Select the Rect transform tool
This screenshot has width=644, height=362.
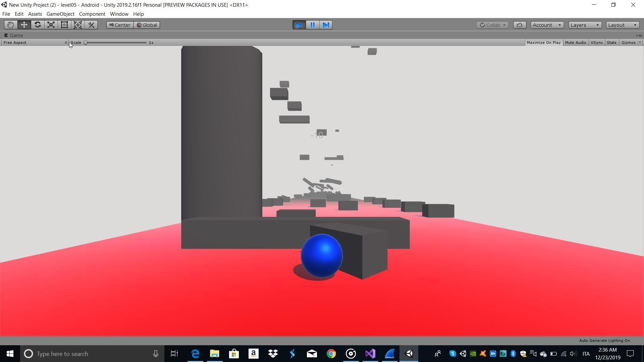click(64, 25)
